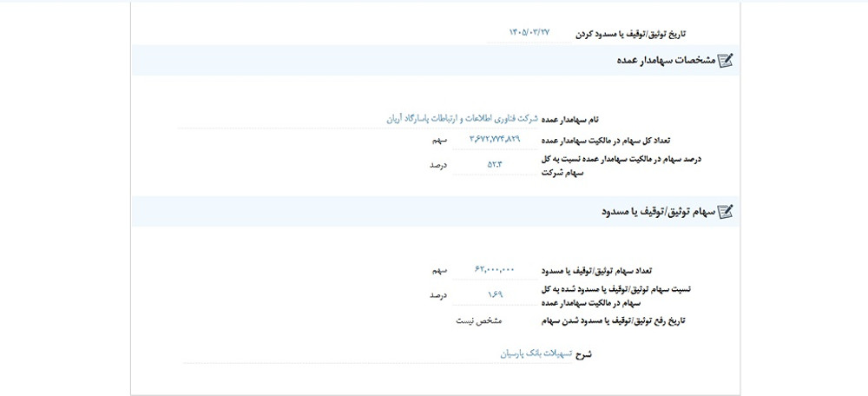
Task: Click the label تاریخ توثیق/توقیف یا مسدود کردن
Action: (x=632, y=34)
